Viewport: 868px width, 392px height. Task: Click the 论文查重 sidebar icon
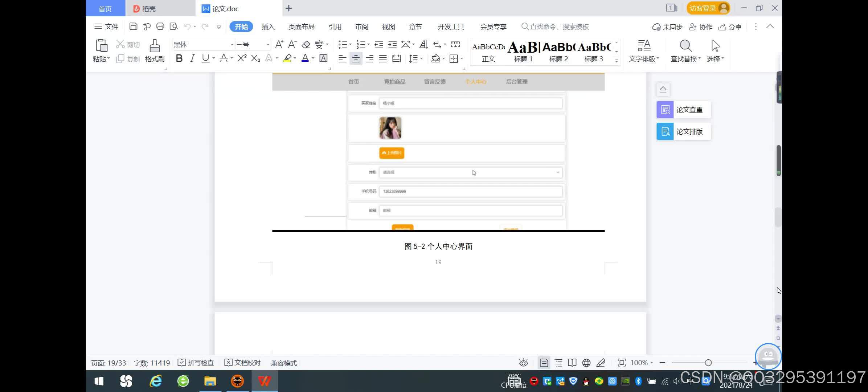point(665,110)
